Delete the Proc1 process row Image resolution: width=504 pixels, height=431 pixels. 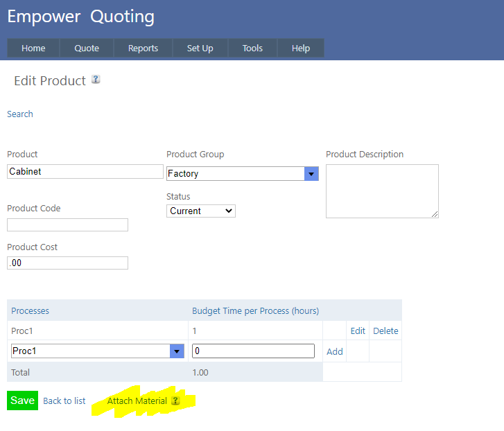385,331
